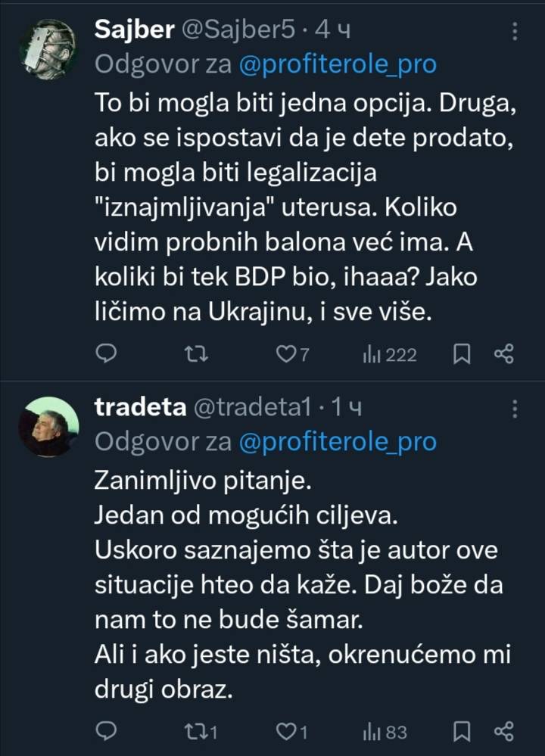Image resolution: width=545 pixels, height=756 pixels.
Task: Bookmark tradeta's tweet
Action: pos(461,731)
